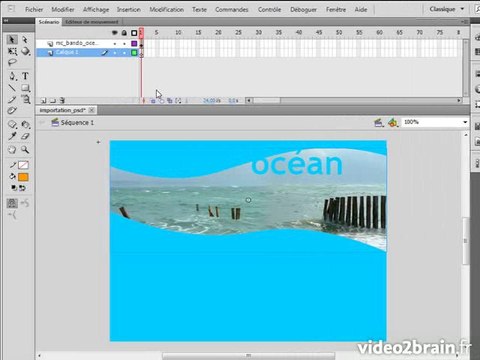Click the New Layer icon in the timeline
The width and height of the screenshot is (480, 360).
coord(43,100)
